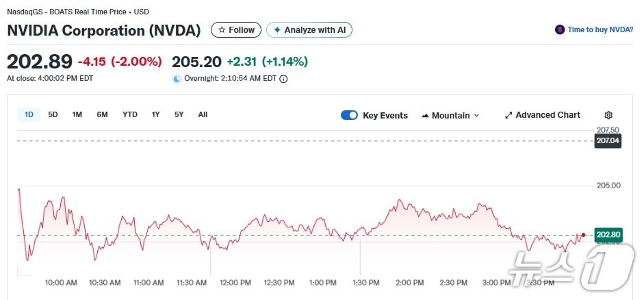Image resolution: width=644 pixels, height=300 pixels.
Task: Click the expand arrows Advanced Chart icon
Action: tap(508, 115)
